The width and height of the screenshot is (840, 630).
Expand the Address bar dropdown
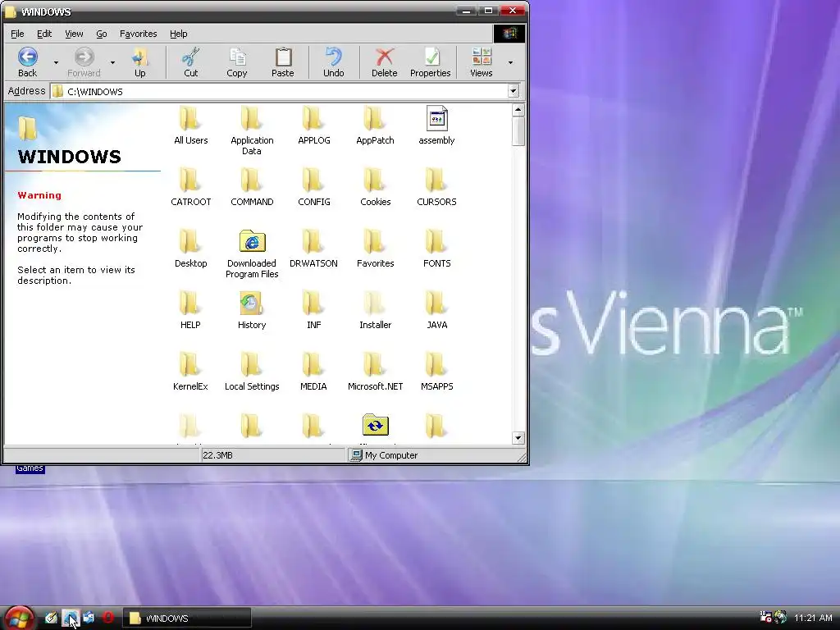point(514,91)
